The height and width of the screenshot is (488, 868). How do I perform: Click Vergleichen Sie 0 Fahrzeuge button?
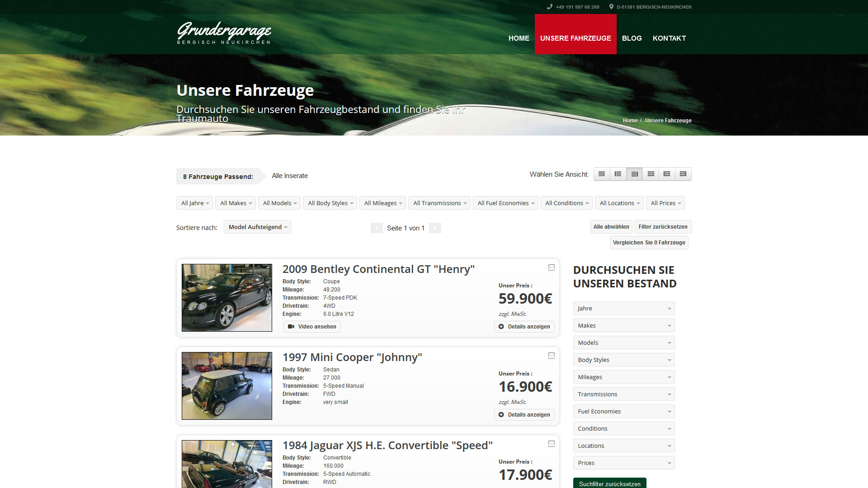pyautogui.click(x=649, y=243)
